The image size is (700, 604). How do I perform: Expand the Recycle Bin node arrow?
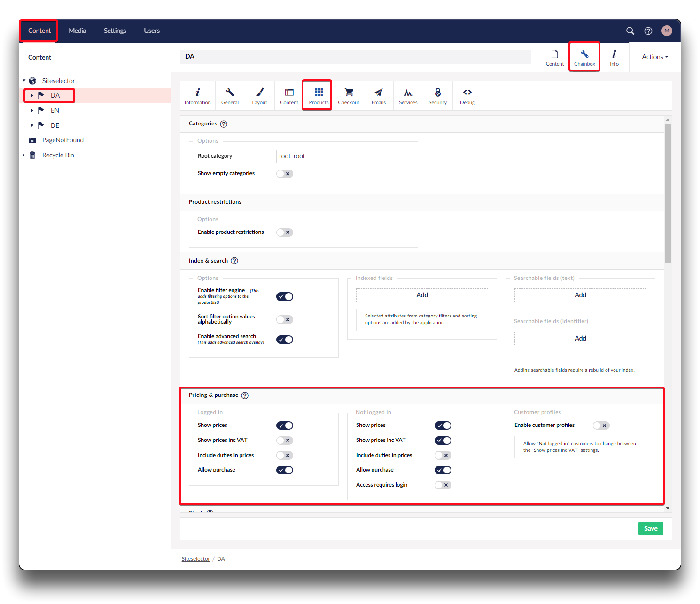[24, 155]
